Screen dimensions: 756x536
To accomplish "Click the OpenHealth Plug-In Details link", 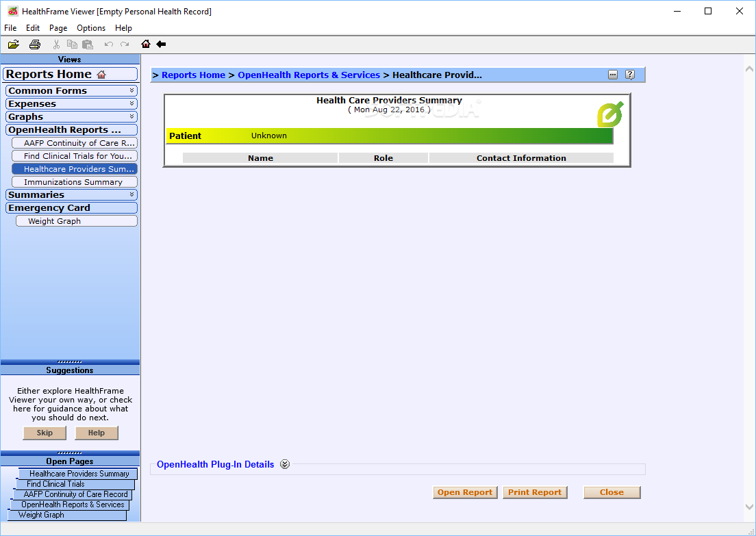I will click(215, 464).
